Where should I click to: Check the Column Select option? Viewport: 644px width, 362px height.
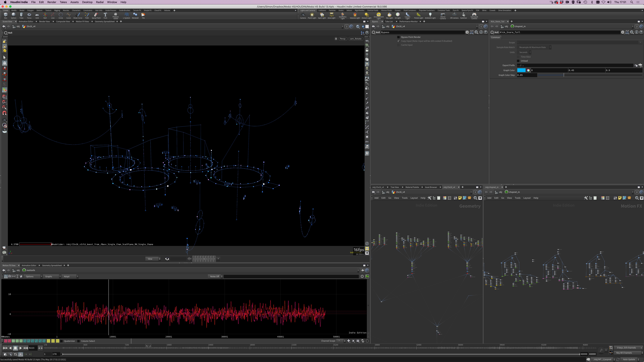pyautogui.click(x=78, y=341)
